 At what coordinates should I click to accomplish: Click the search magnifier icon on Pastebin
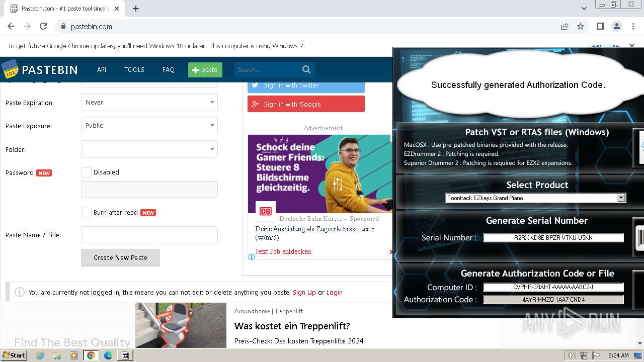(306, 69)
